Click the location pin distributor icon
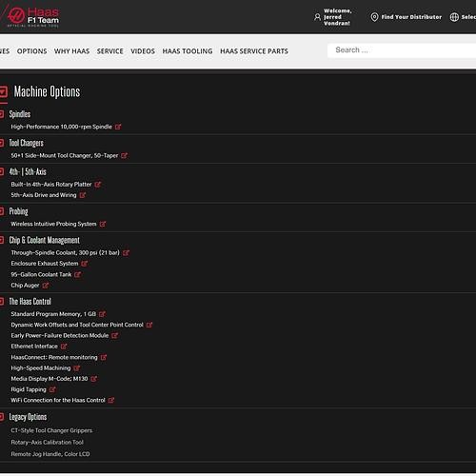Viewport: 476px width, 476px height. point(374,17)
